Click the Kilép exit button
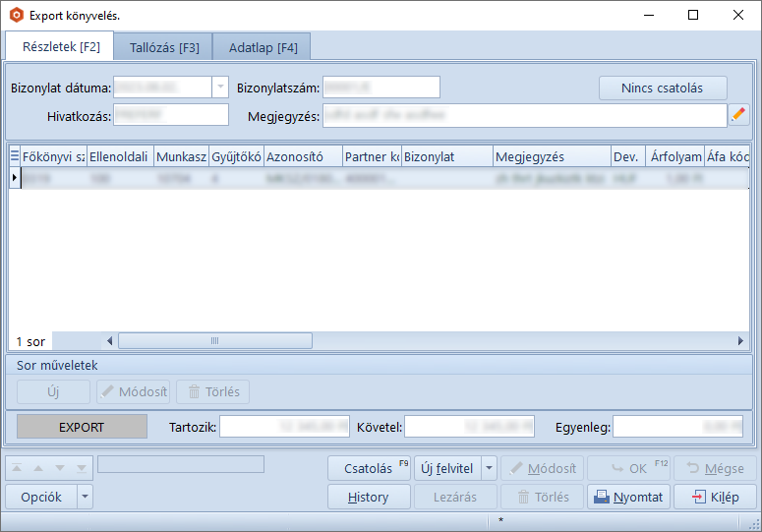Image resolution: width=762 pixels, height=532 pixels. click(x=715, y=498)
